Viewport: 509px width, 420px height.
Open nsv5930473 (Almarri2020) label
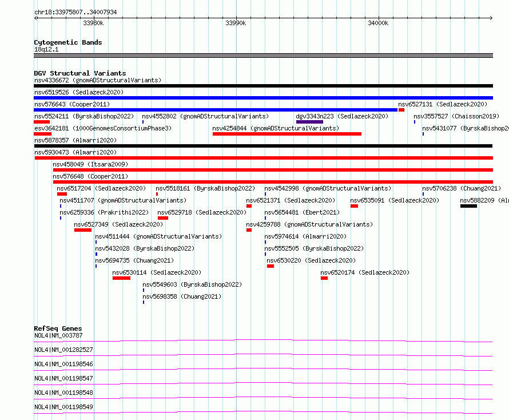click(75, 152)
